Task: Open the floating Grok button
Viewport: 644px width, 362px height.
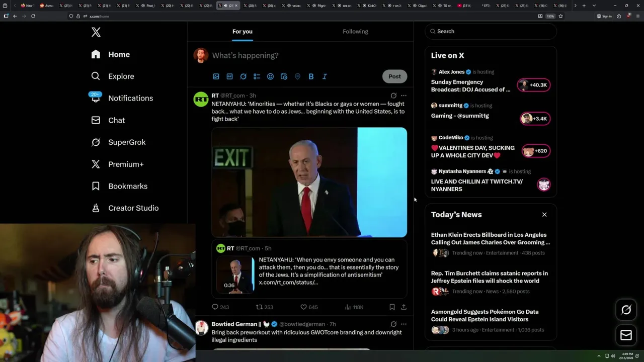Action: [x=626, y=310]
